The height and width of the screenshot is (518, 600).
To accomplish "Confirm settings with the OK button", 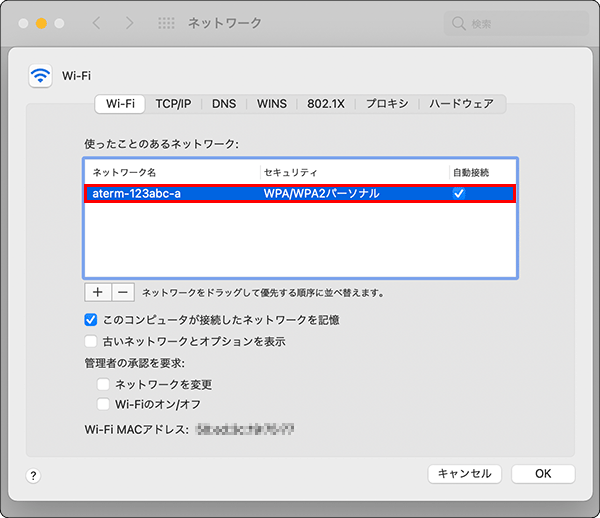I will click(543, 474).
